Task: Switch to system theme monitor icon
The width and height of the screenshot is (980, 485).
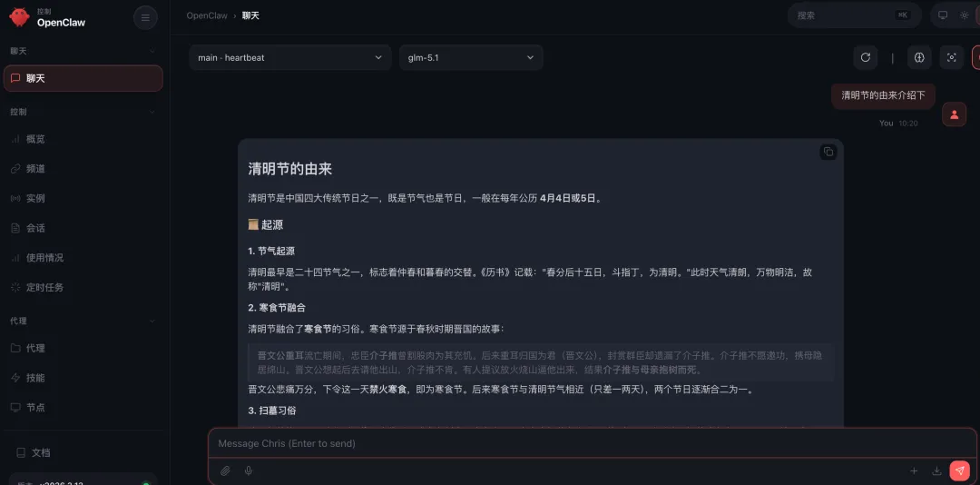Action: tap(943, 15)
